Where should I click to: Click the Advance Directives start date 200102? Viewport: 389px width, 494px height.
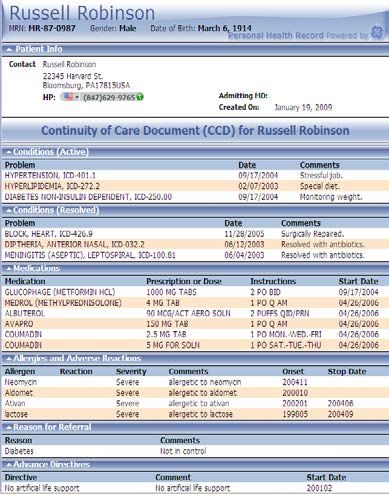(x=319, y=488)
